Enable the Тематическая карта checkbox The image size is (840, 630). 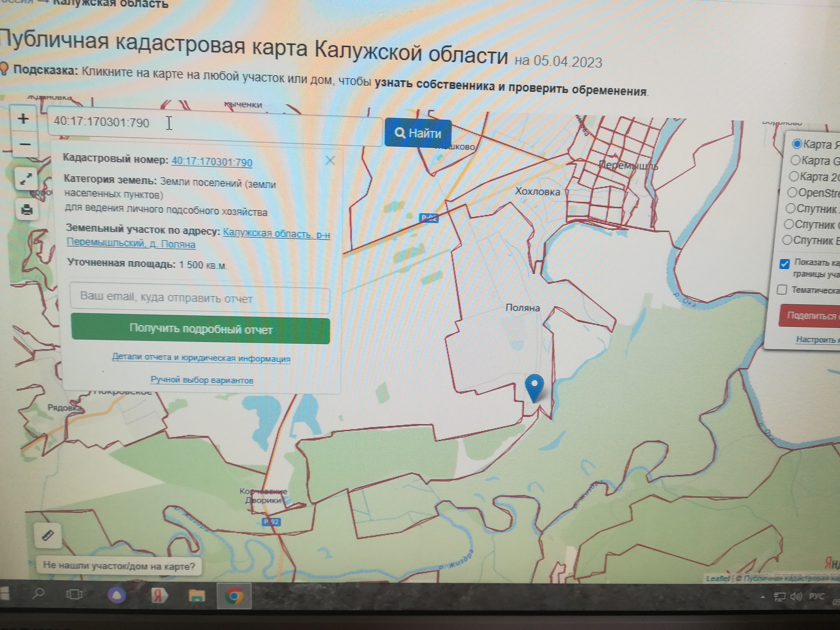(x=782, y=290)
